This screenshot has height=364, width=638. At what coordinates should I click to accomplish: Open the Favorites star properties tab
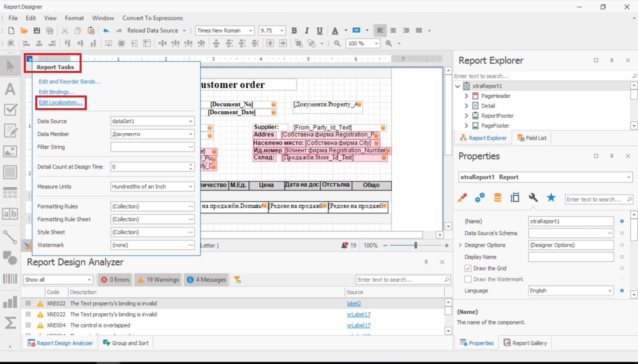[551, 198]
